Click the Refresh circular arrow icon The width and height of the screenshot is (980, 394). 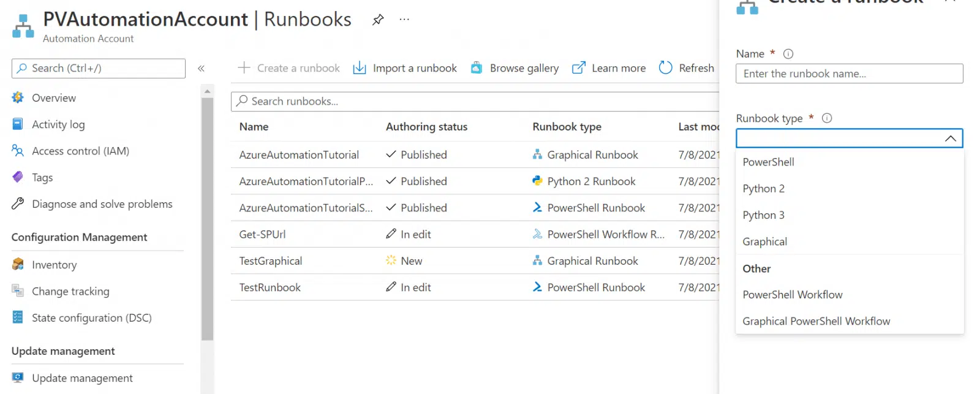(x=665, y=67)
